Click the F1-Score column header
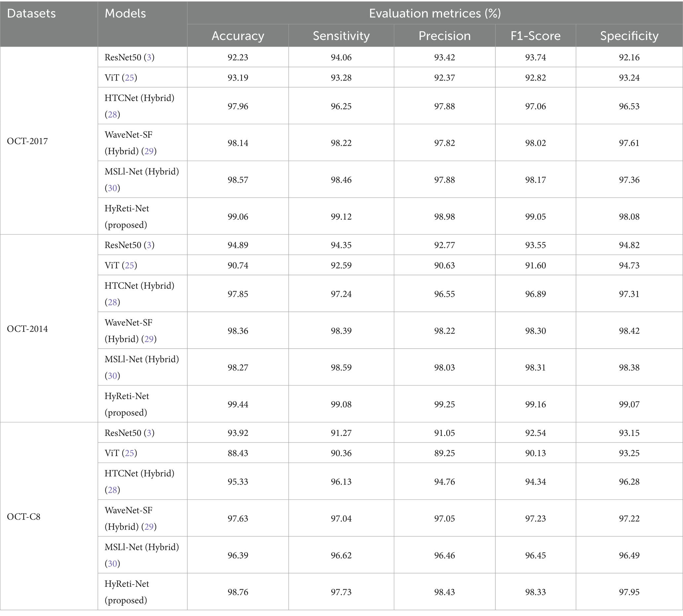Image resolution: width=683 pixels, height=616 pixels. 535,36
